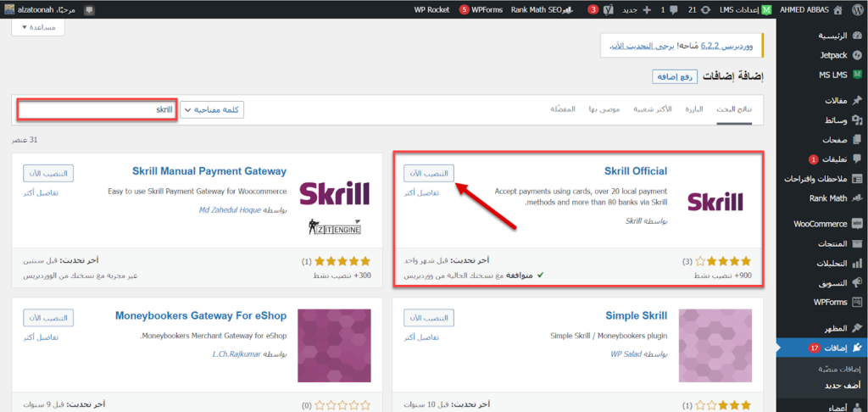Click the plugin search field containing skrill
868x412 pixels.
tap(97, 110)
